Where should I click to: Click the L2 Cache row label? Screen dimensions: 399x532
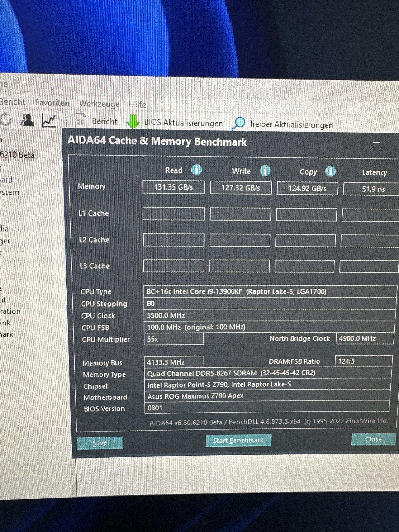point(94,240)
